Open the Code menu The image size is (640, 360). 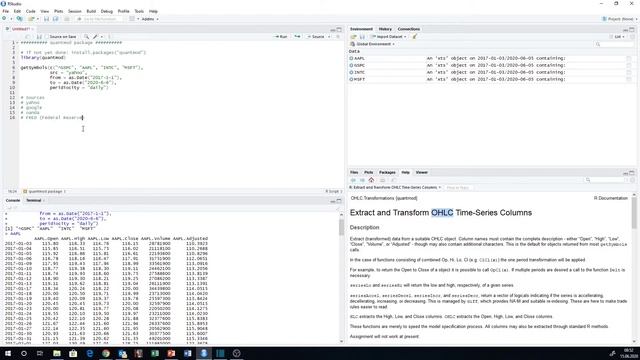[31, 11]
